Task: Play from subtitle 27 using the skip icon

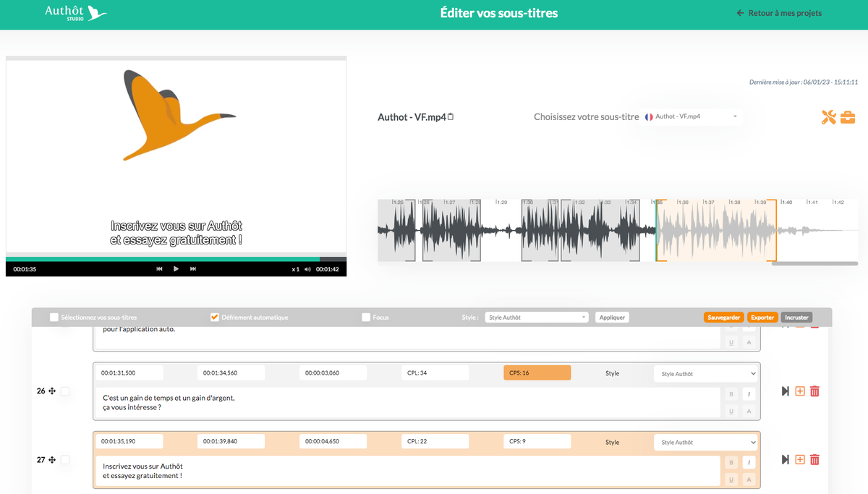Action: click(786, 459)
